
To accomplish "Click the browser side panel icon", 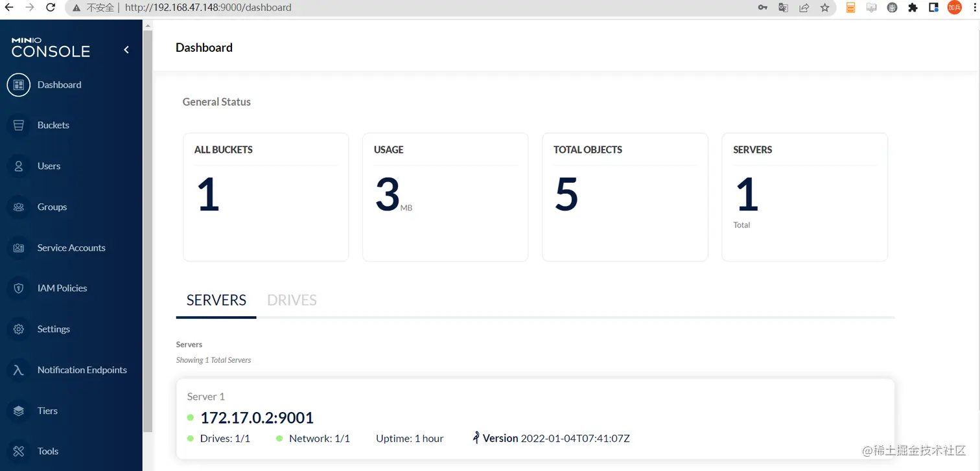I will tap(933, 8).
